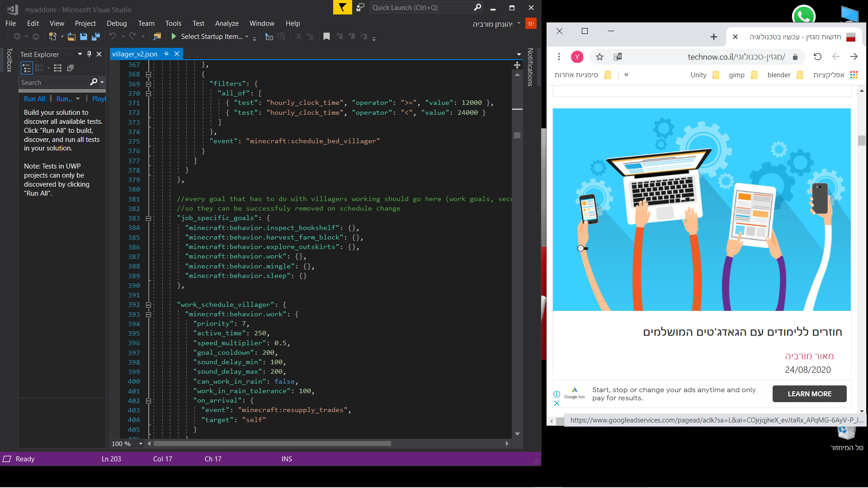Open the Test Explorer window options dropdown
The width and height of the screenshot is (868, 488).
click(x=80, y=54)
